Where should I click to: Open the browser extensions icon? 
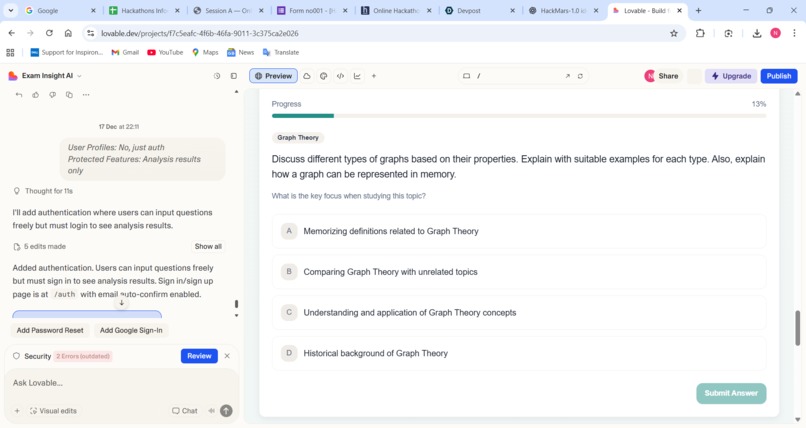coord(700,33)
